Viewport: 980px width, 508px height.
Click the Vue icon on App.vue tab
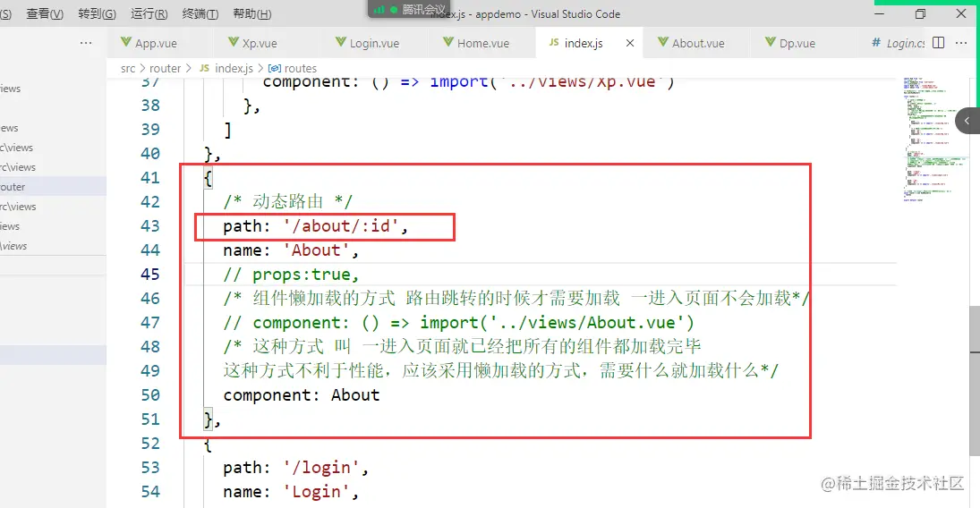(126, 42)
